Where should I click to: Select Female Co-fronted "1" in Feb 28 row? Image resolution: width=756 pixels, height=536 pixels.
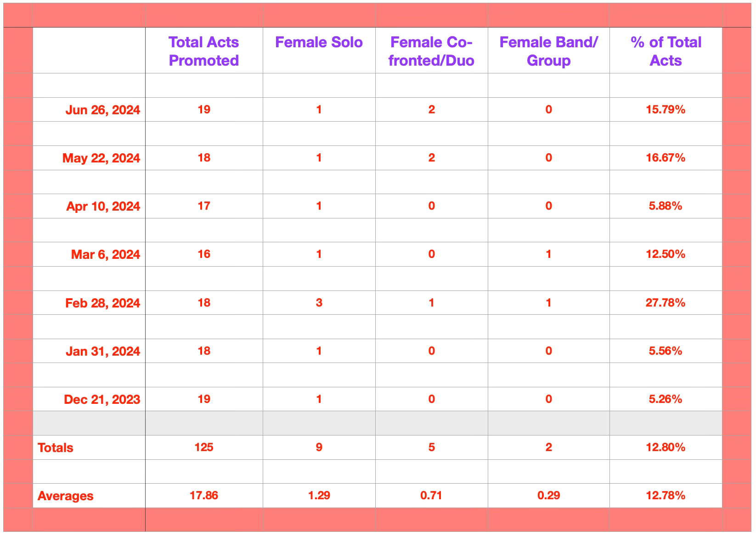[431, 302]
